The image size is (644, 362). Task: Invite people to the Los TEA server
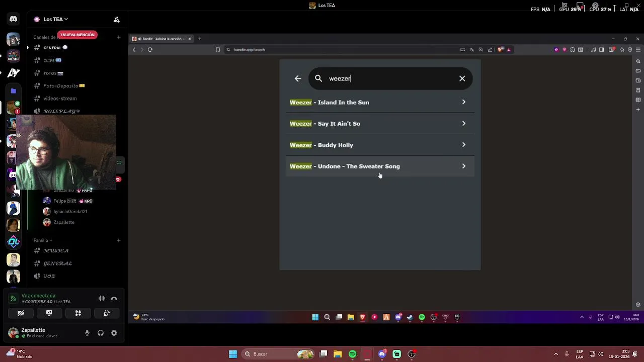(116, 20)
